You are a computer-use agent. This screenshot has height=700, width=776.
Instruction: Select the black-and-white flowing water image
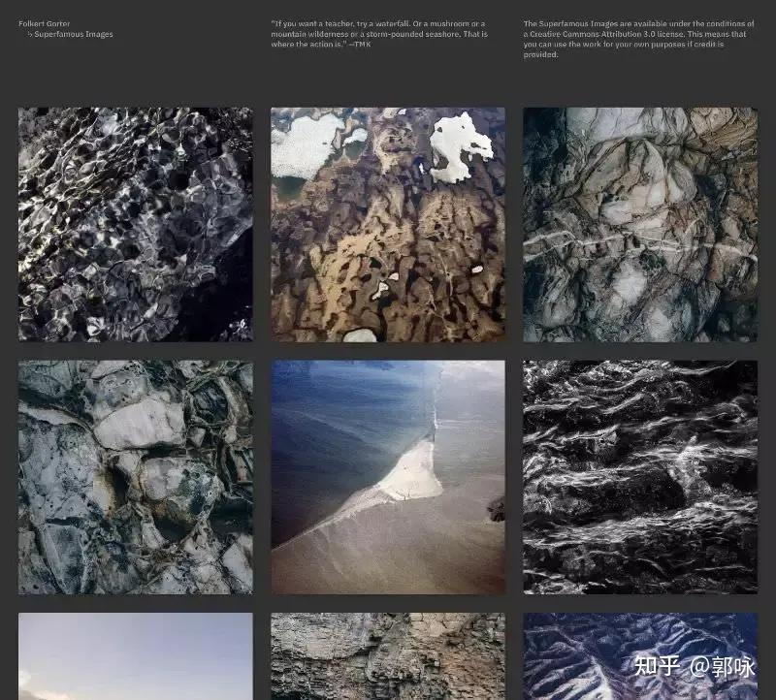(640, 477)
